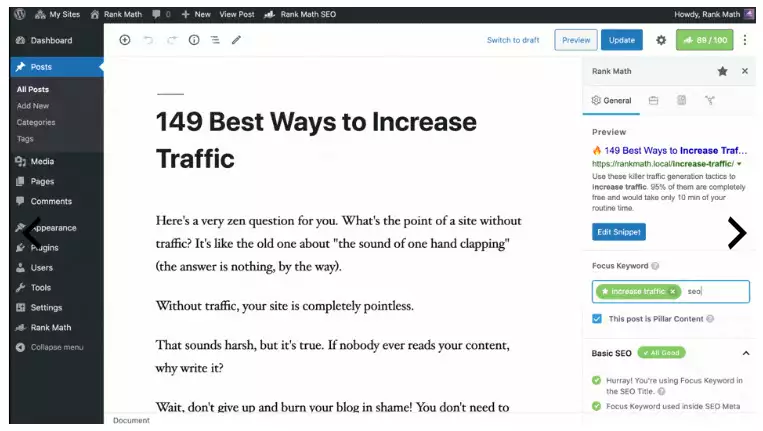The height and width of the screenshot is (431, 763).
Task: Open the Social tab icon
Action: [x=709, y=101]
